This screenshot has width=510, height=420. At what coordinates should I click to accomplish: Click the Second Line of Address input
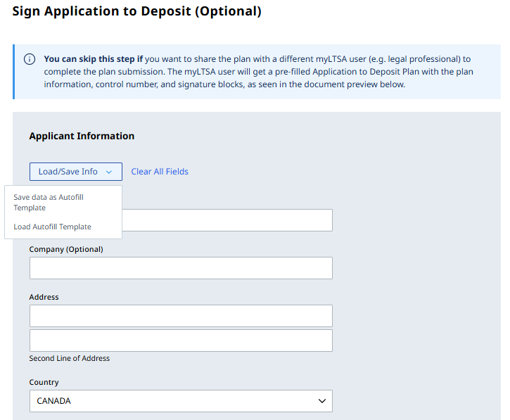181,341
